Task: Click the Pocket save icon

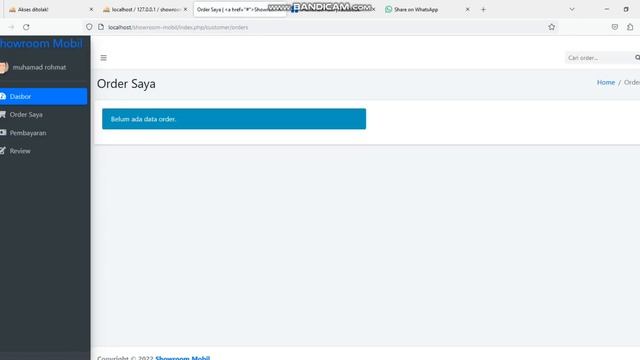Action: coord(615,27)
